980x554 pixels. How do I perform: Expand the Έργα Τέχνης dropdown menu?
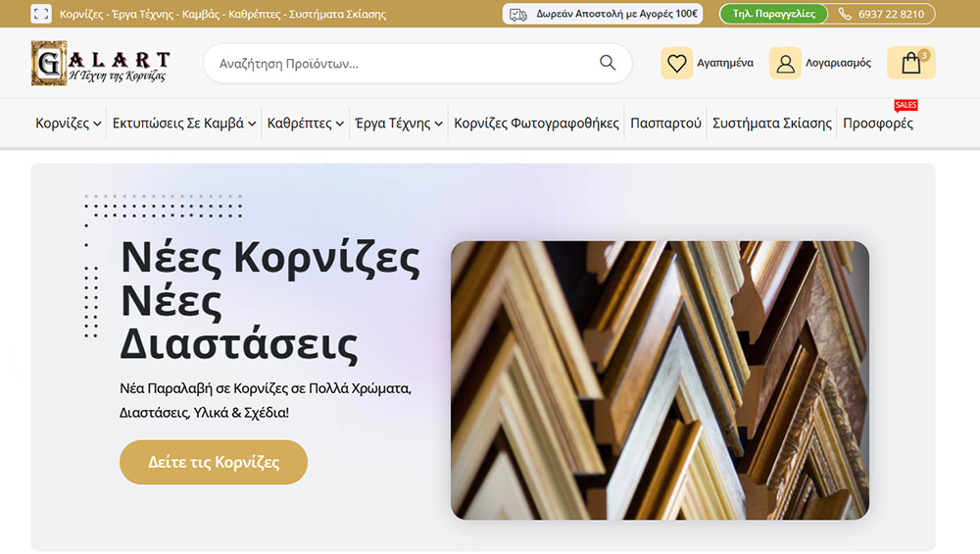pos(398,124)
